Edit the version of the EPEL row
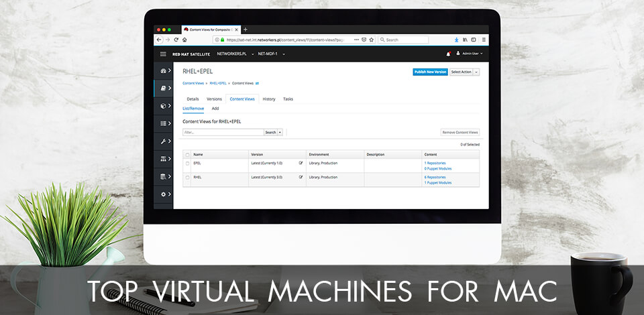Viewport: 644px width, 315px height. point(301,163)
